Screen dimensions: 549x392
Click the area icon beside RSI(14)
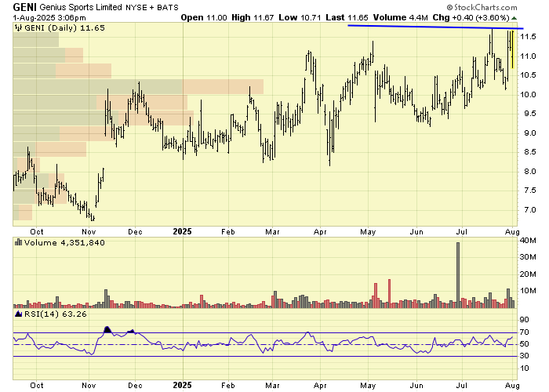tap(19, 314)
